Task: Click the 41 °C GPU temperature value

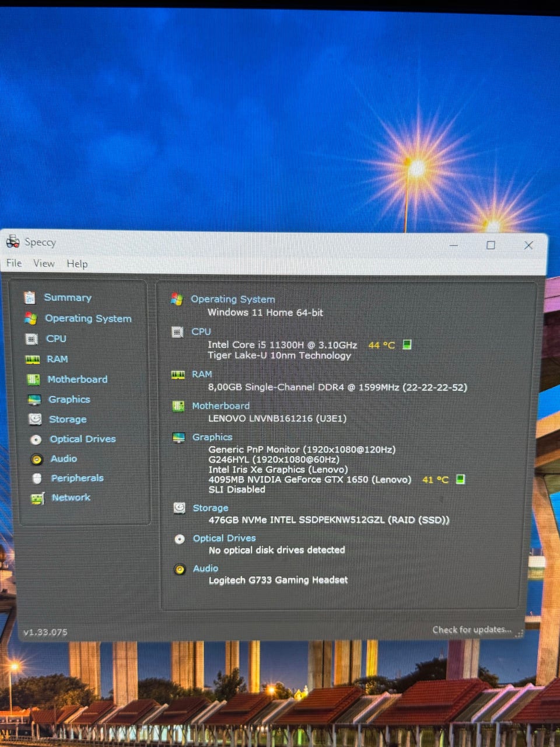Action: click(x=435, y=480)
